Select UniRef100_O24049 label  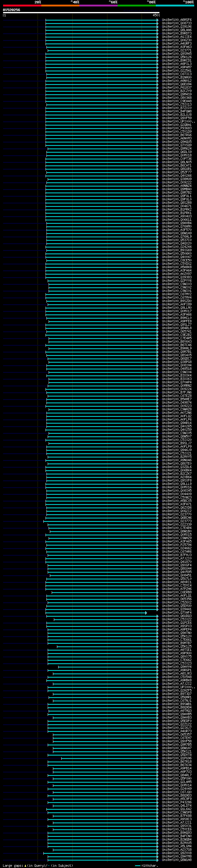[x=176, y=789]
